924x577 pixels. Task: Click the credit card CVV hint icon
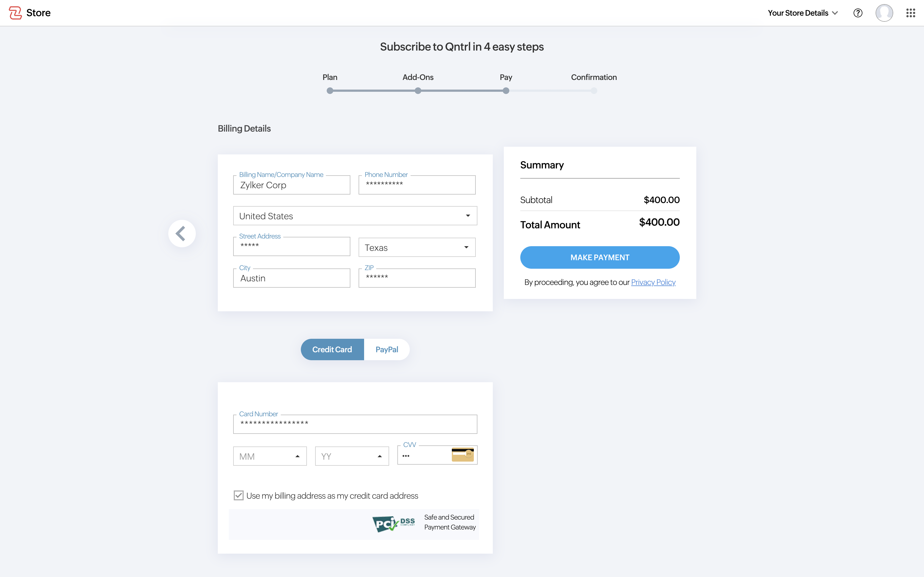pyautogui.click(x=462, y=455)
